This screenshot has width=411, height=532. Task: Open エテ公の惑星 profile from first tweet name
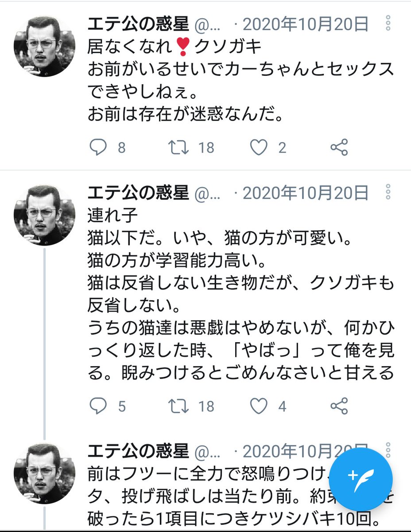point(138,24)
